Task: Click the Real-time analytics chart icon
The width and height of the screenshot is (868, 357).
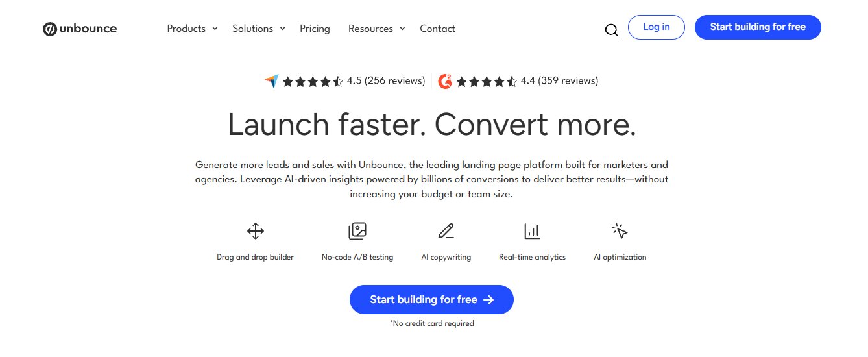Action: 532,231
